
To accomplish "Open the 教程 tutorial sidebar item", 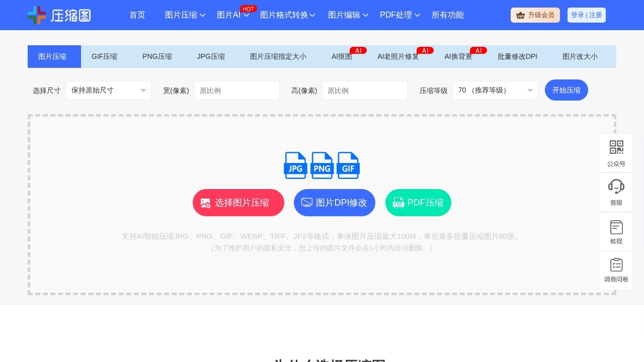I will (616, 231).
